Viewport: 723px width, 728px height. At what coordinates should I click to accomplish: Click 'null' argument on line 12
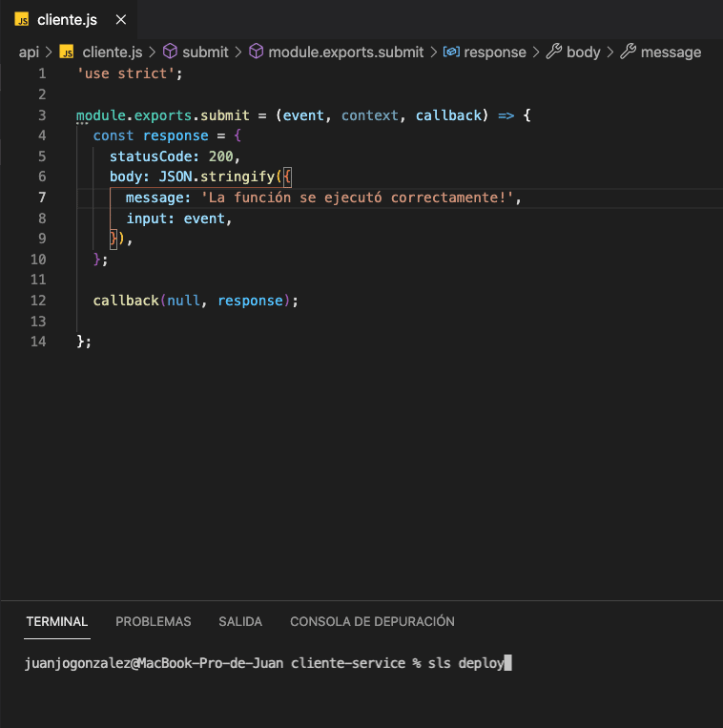[183, 301]
